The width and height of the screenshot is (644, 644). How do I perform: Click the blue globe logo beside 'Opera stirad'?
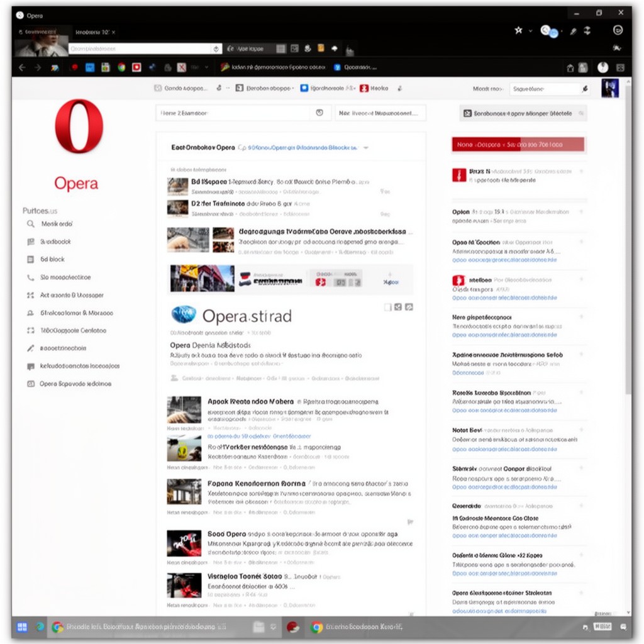click(x=184, y=314)
